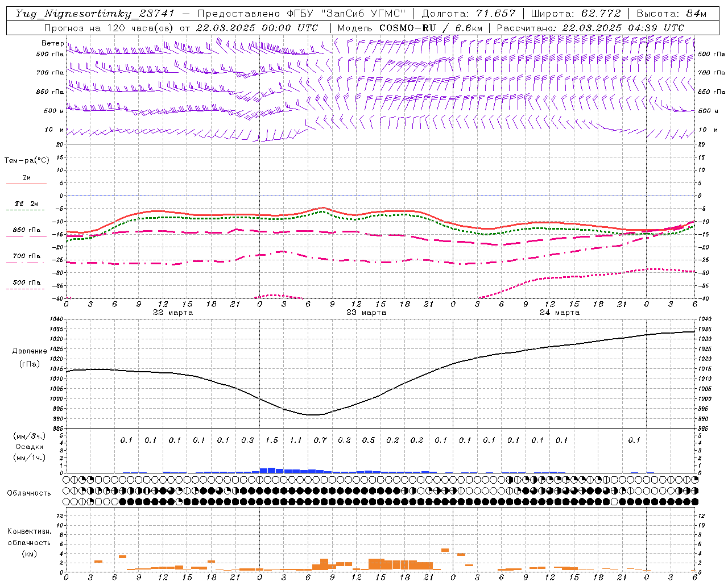Click the (гПа) pressure unit label
Image resolution: width=728 pixels, height=582 pixels.
tap(28, 364)
